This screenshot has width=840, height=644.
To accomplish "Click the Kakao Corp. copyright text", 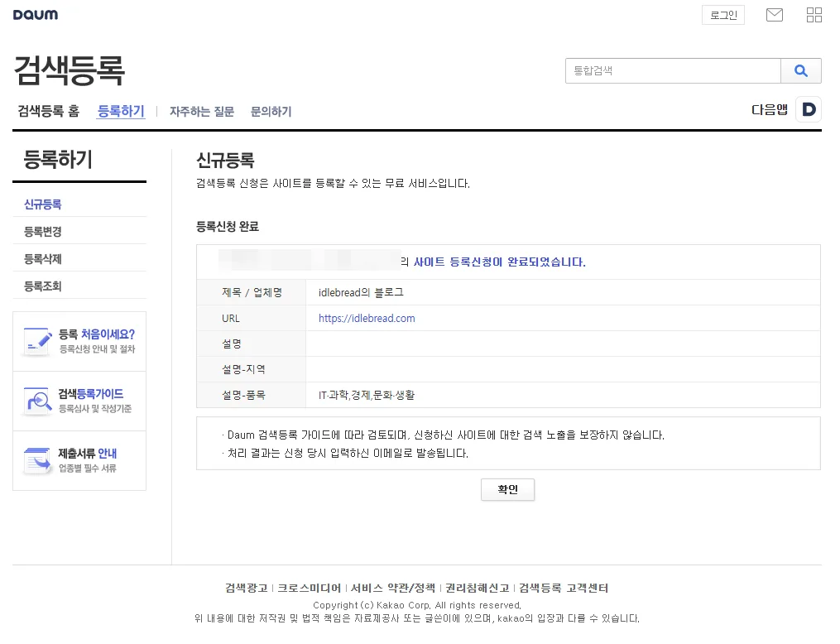I will (417, 605).
